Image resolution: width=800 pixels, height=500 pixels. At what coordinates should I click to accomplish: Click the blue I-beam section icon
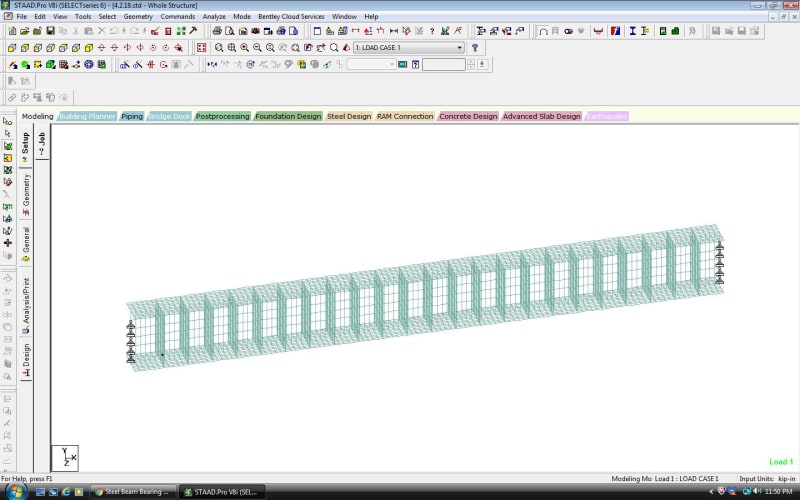pos(632,31)
